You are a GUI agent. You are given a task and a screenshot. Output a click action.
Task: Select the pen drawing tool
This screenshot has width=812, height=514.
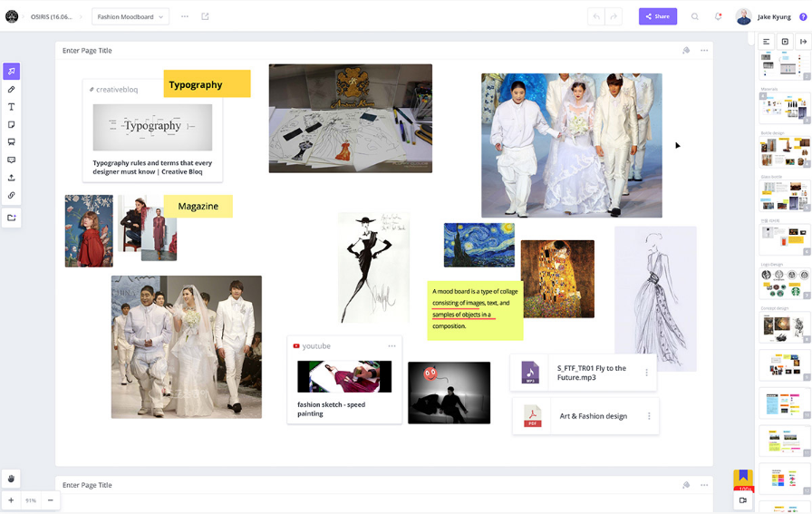point(12,90)
